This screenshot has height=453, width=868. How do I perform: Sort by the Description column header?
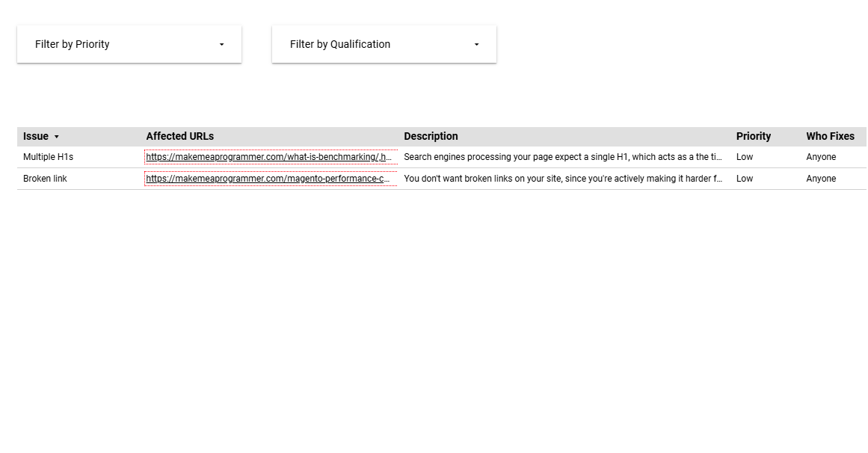431,136
